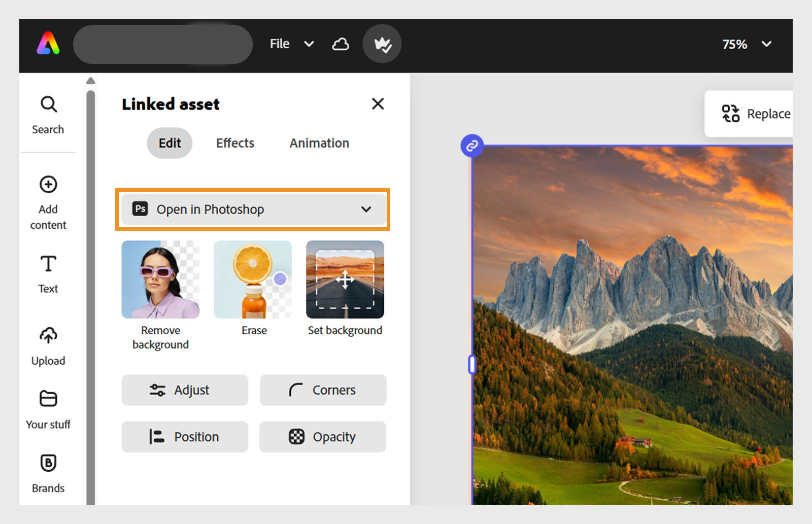
Task: Switch to the Edit tab
Action: click(x=170, y=143)
